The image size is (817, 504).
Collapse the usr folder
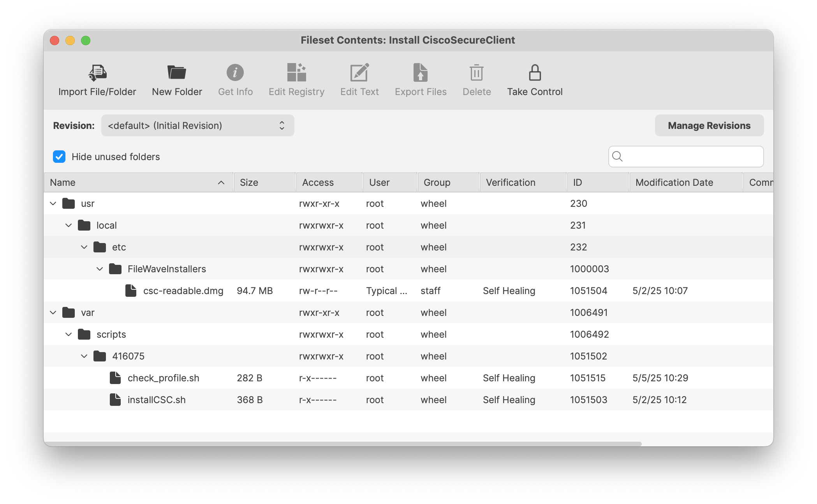point(53,203)
